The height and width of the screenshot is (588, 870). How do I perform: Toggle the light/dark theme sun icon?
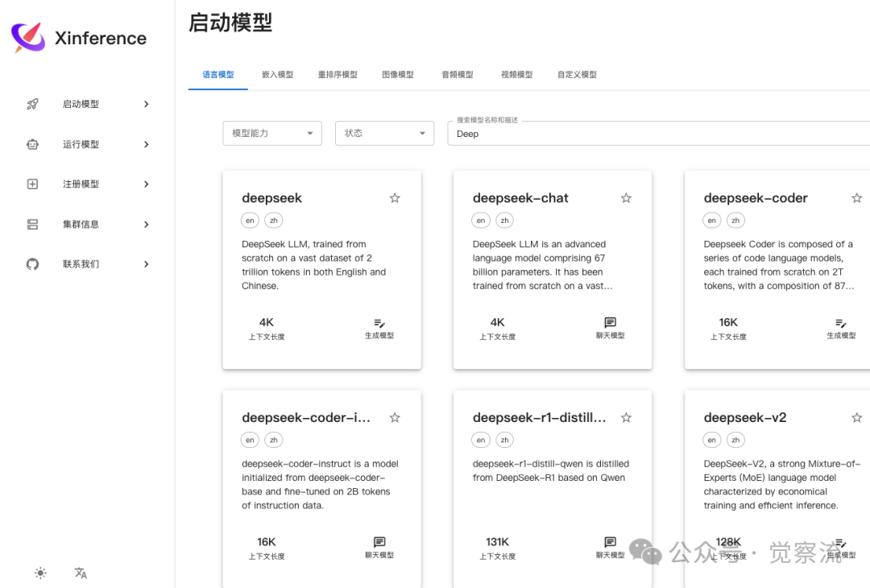pos(40,573)
